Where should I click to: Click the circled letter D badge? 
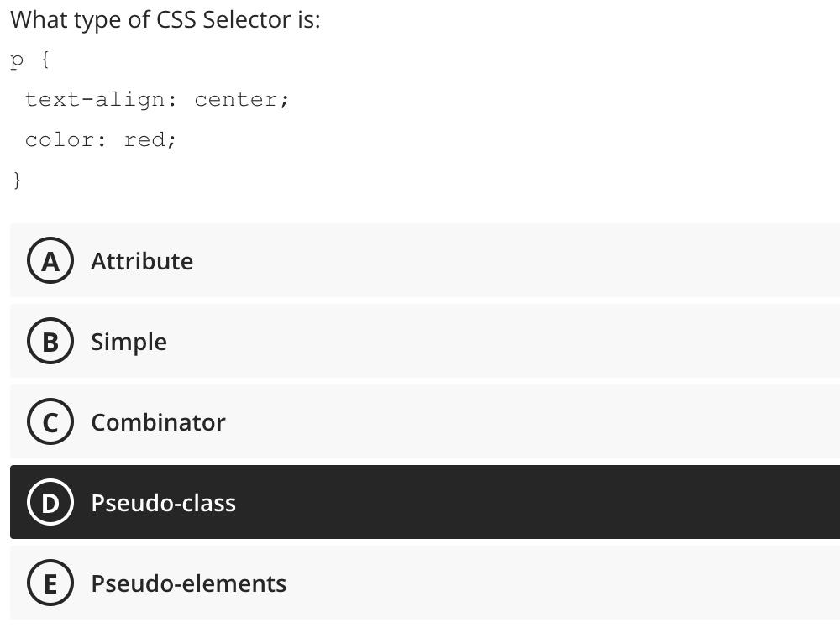click(50, 502)
